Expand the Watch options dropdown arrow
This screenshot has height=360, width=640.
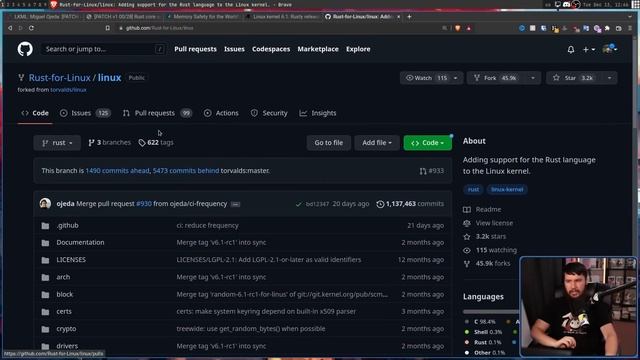456,78
